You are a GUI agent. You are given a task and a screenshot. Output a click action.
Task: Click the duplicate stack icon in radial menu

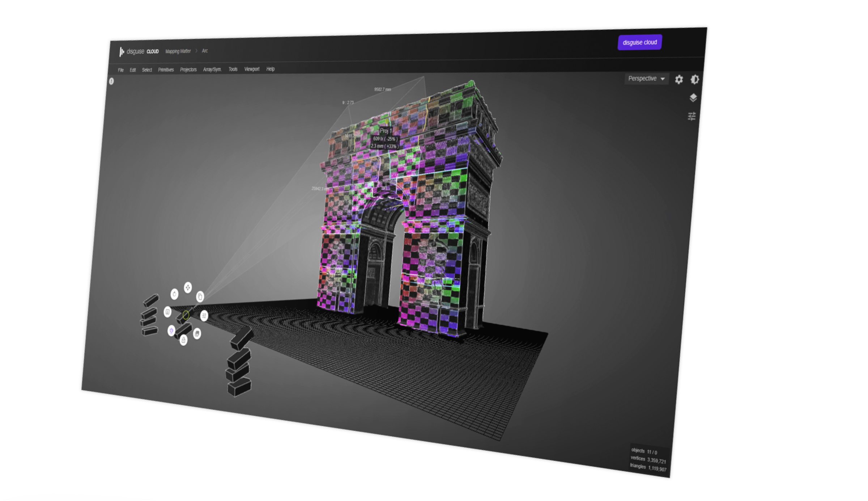197,333
